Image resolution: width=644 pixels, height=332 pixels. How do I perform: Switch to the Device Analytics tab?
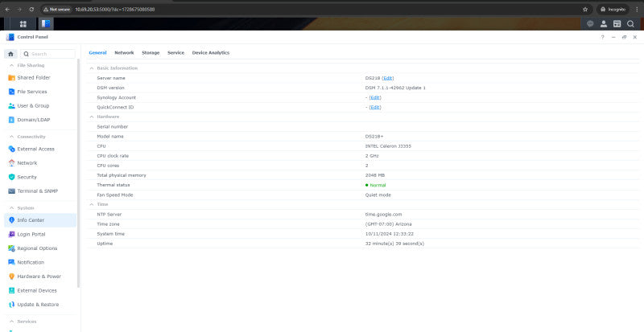211,52
